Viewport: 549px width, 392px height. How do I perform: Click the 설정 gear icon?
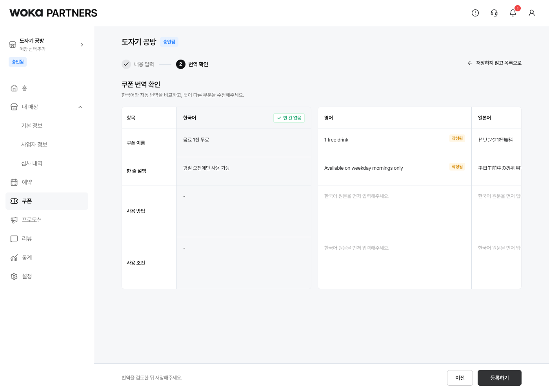(14, 276)
